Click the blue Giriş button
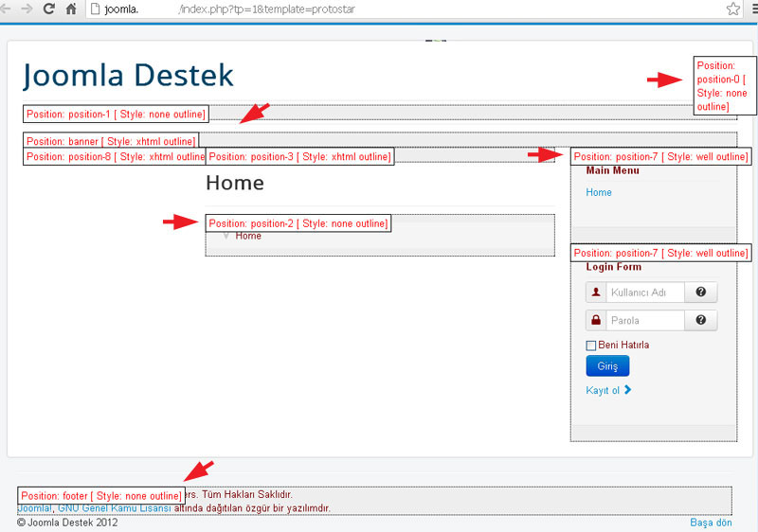This screenshot has width=758, height=532. 607,366
